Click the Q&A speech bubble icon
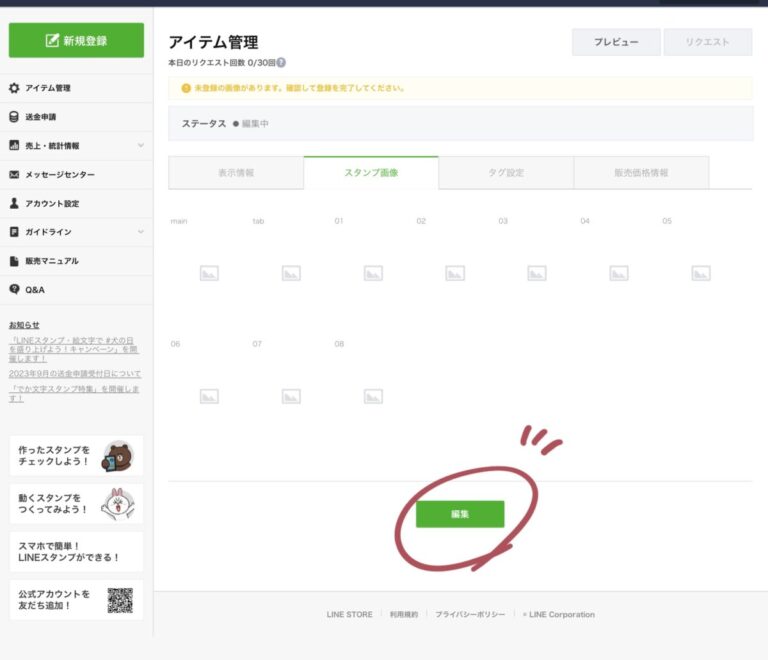The image size is (768, 660). (x=14, y=290)
